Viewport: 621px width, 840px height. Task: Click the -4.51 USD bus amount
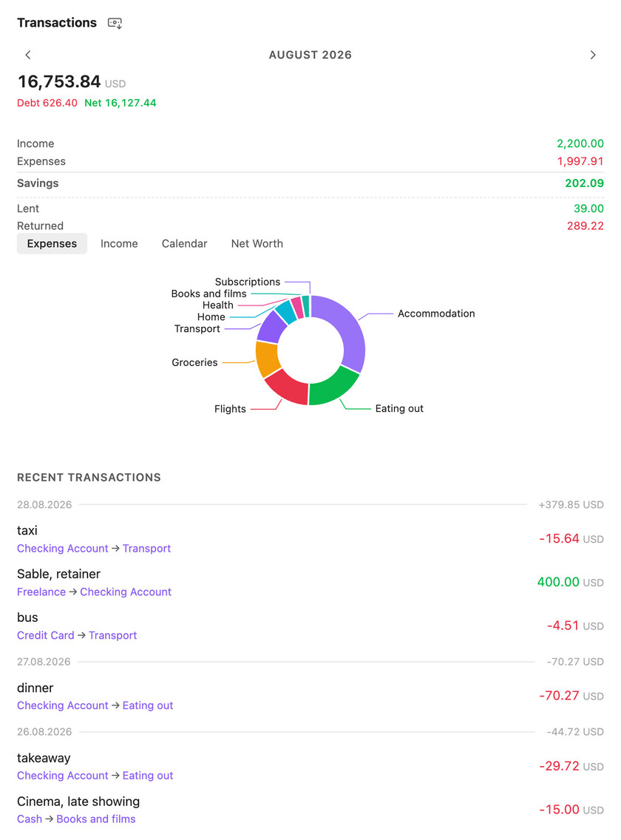pos(575,625)
